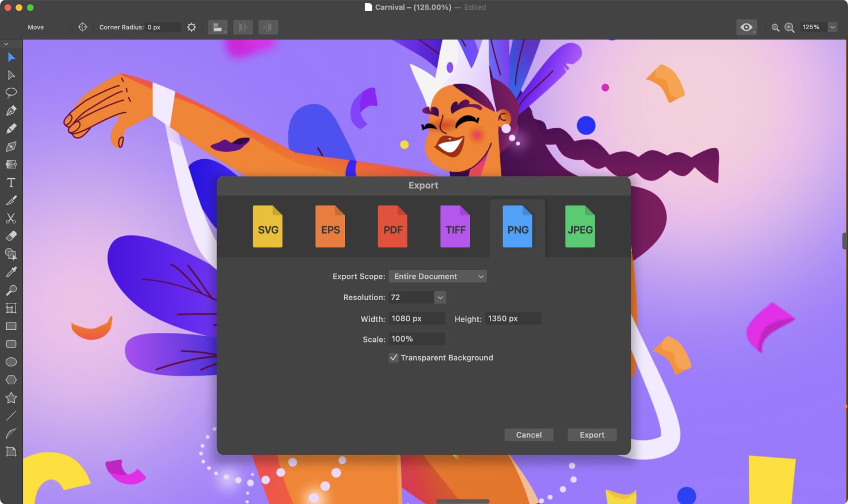This screenshot has width=848, height=504.
Task: Select the Eraser tool
Action: 11,236
